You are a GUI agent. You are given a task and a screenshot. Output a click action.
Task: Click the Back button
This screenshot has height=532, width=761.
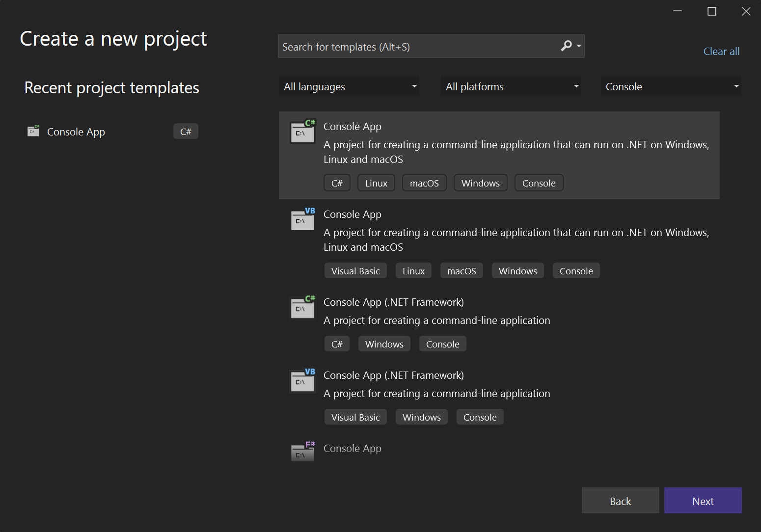click(620, 501)
